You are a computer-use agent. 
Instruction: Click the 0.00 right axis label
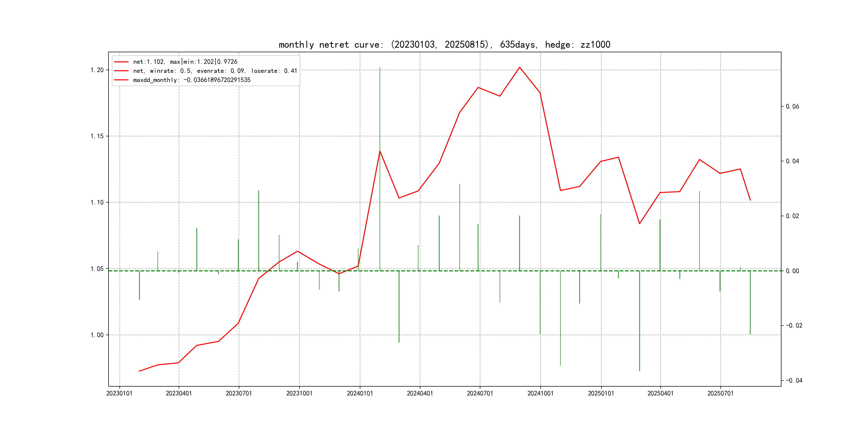[x=792, y=271]
